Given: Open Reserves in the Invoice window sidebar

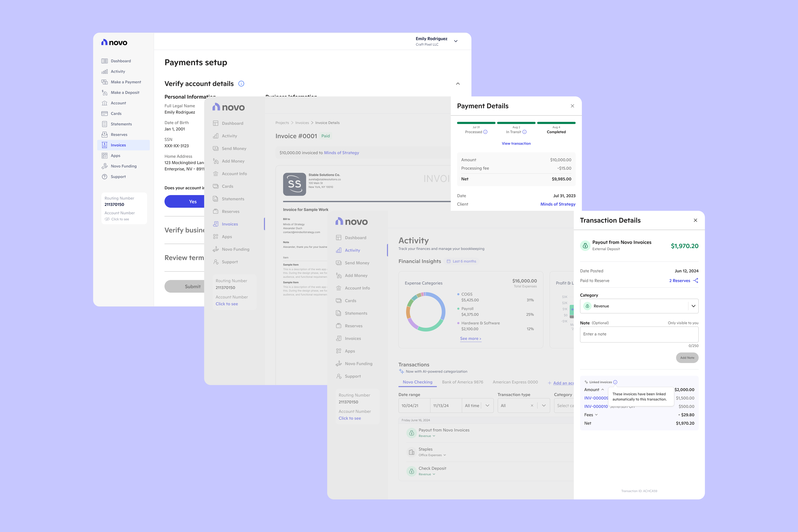Looking at the screenshot, I should (x=226, y=211).
